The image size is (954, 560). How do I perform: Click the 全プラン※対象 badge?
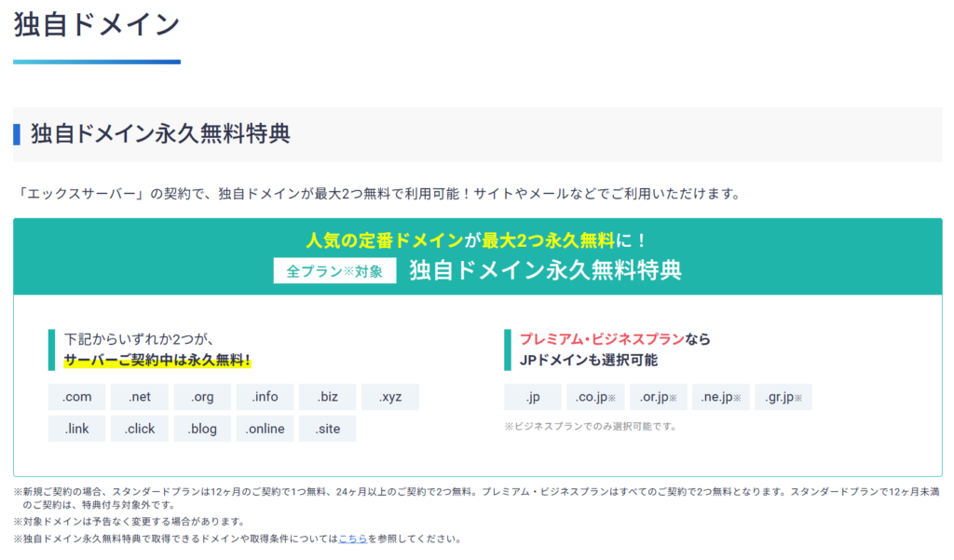pyautogui.click(x=334, y=271)
